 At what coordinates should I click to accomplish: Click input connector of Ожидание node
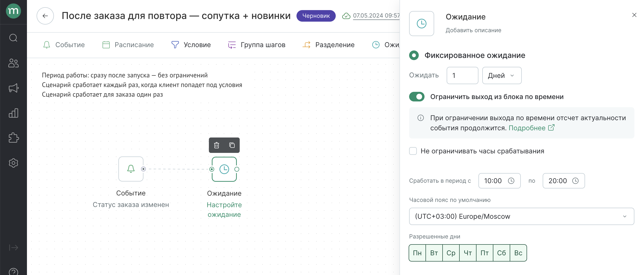[212, 169]
